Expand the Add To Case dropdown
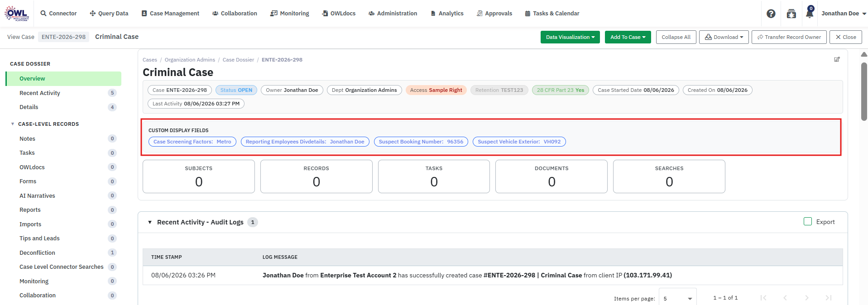This screenshot has width=868, height=305. click(x=628, y=37)
